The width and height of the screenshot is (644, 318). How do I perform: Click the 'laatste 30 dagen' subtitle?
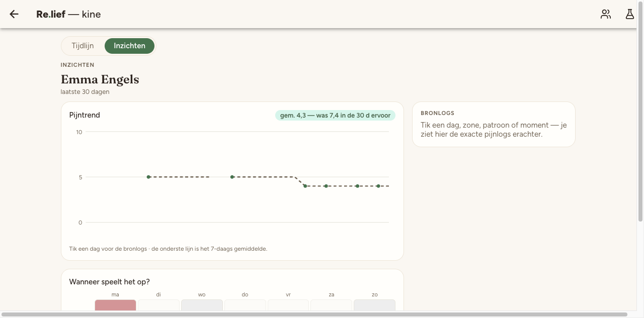[85, 92]
